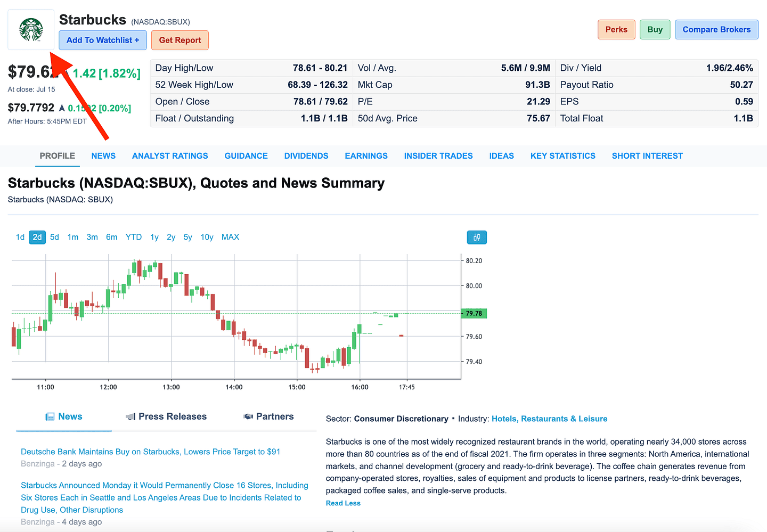Click the newspaper icon beside News
The height and width of the screenshot is (532, 767).
pos(50,416)
